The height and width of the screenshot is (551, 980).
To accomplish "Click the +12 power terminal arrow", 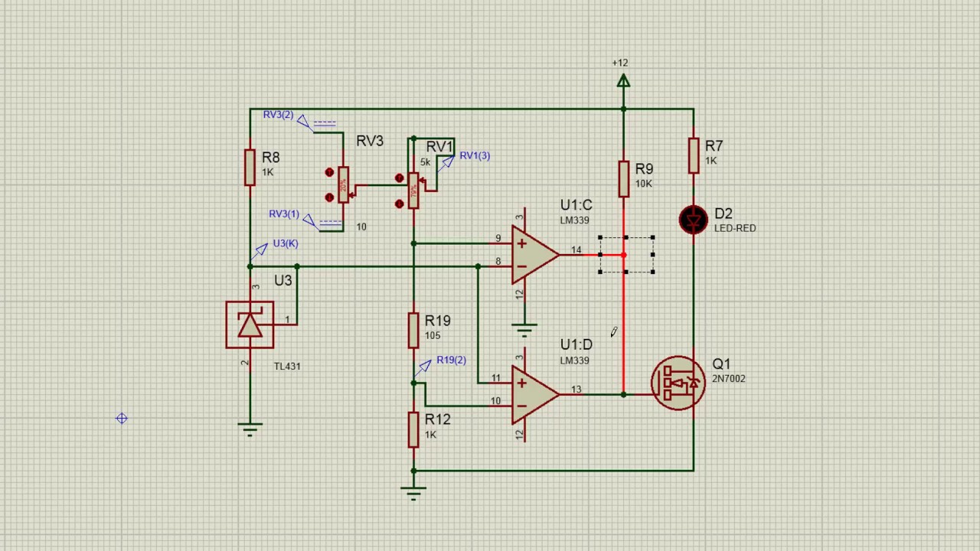I will point(623,81).
